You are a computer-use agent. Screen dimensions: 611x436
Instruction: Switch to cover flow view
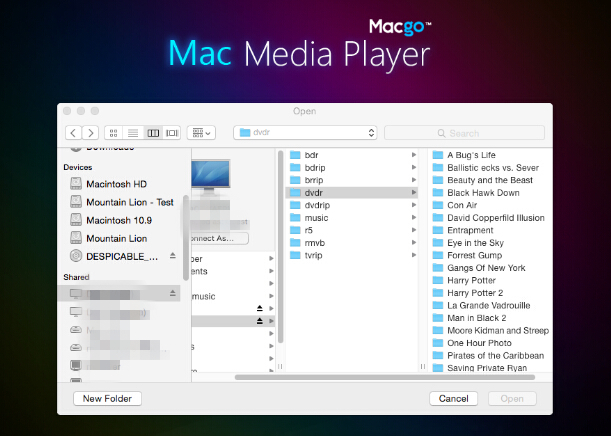tap(172, 133)
